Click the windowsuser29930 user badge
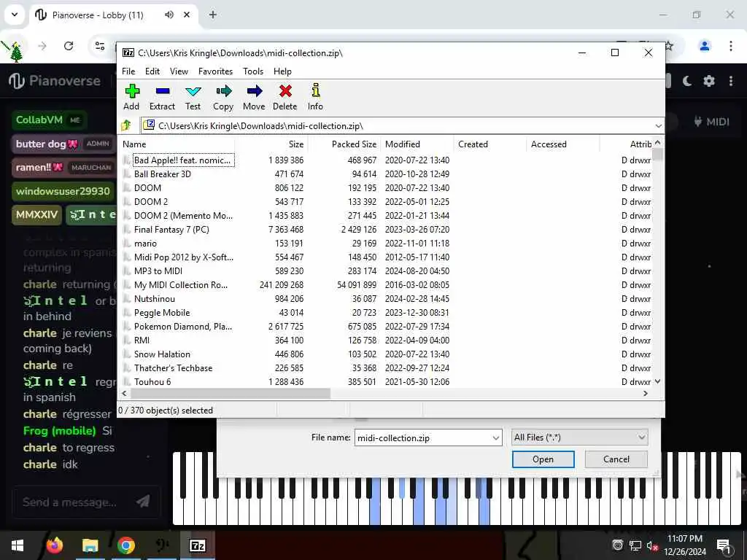The width and height of the screenshot is (747, 560). pos(63,192)
